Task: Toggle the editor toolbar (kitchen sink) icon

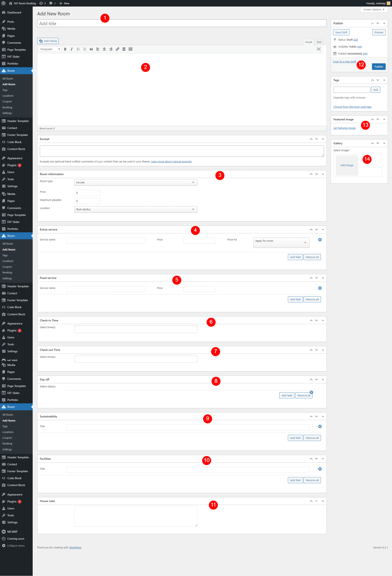Action: pyautogui.click(x=130, y=49)
